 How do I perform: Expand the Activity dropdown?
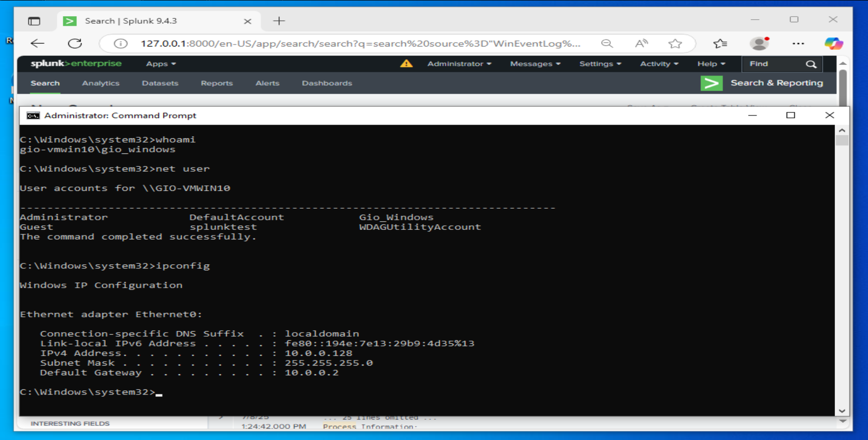659,64
